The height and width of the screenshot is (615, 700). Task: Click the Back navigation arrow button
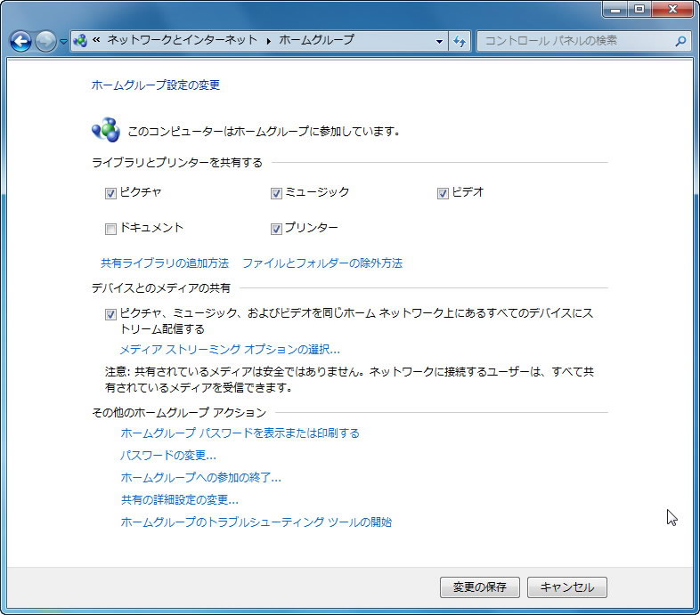(20, 41)
